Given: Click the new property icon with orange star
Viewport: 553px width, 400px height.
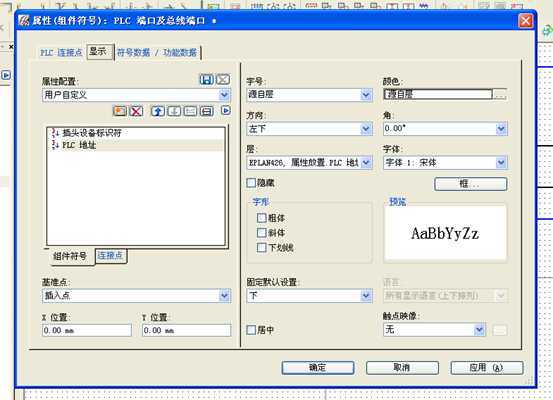Looking at the screenshot, I should point(120,111).
